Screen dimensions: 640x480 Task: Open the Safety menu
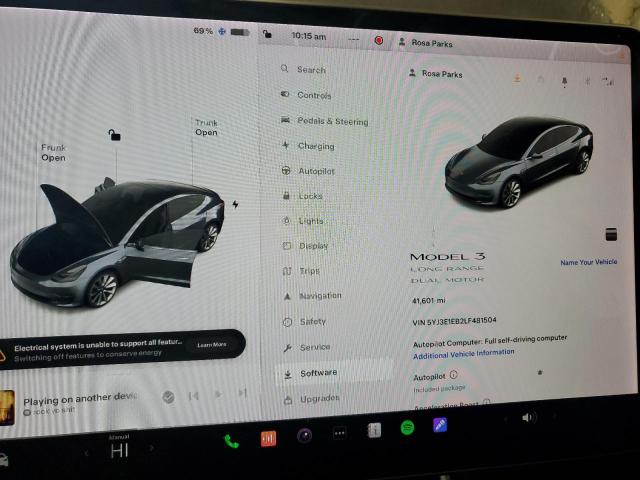pyautogui.click(x=304, y=322)
